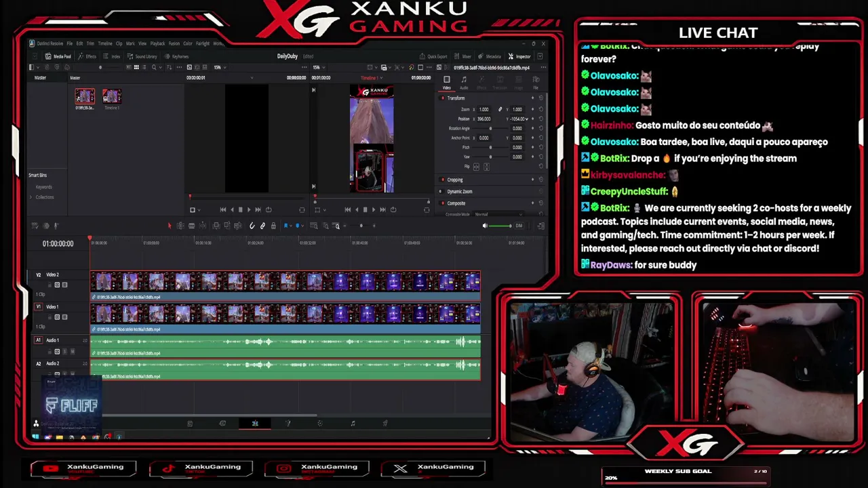This screenshot has width=868, height=488.
Task: Open the Sound Library panel
Action: (x=142, y=56)
